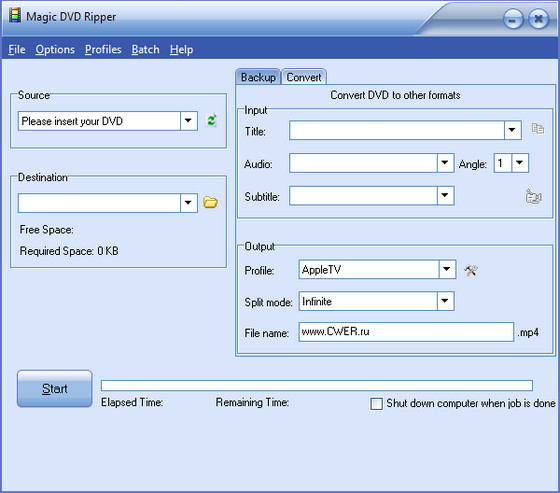This screenshot has width=560, height=493.
Task: Expand the Angle dropdown
Action: [520, 163]
